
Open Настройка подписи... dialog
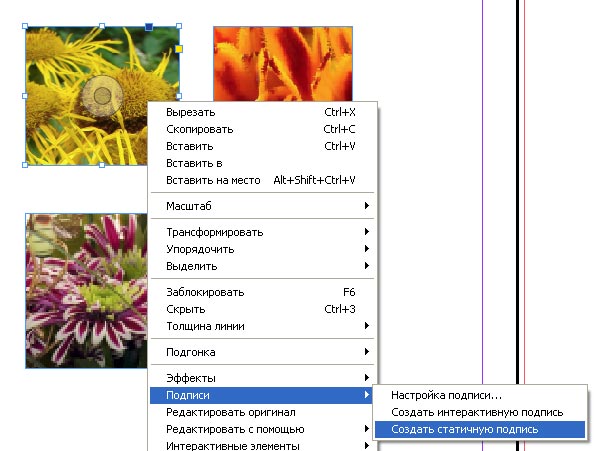[x=480, y=395]
